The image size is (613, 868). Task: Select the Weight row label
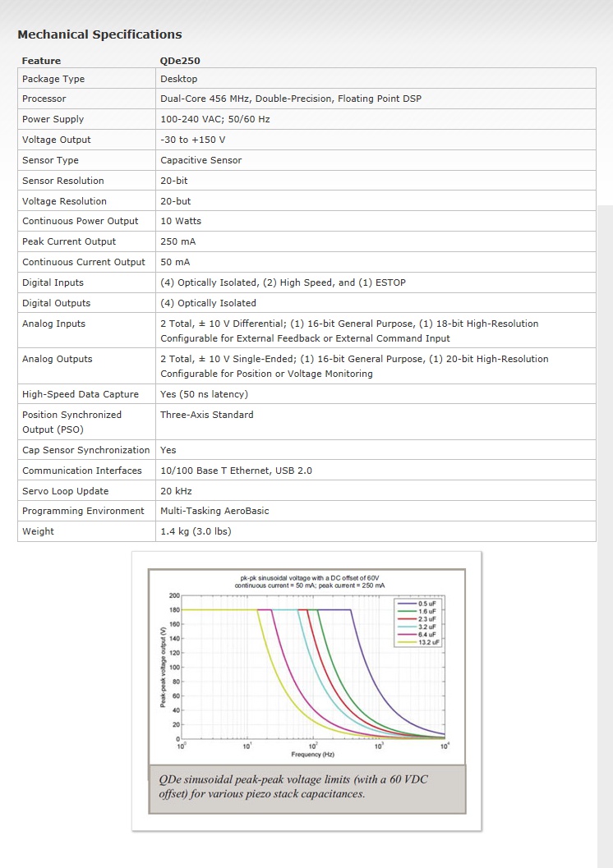(38, 531)
